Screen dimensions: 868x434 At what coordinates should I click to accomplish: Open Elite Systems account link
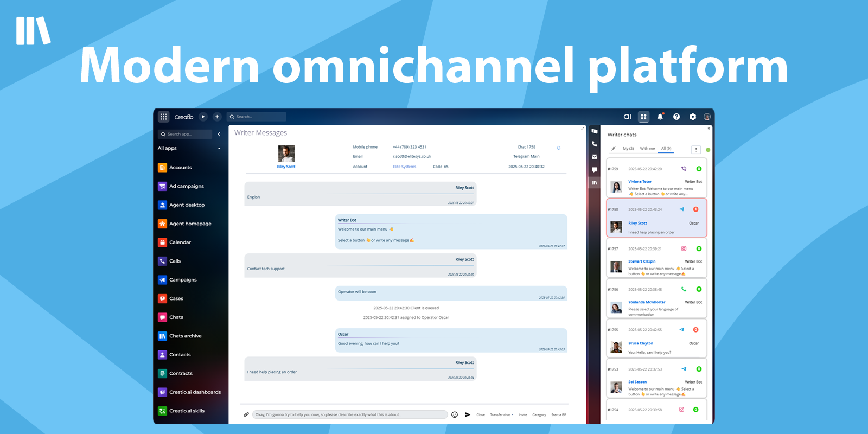404,167
